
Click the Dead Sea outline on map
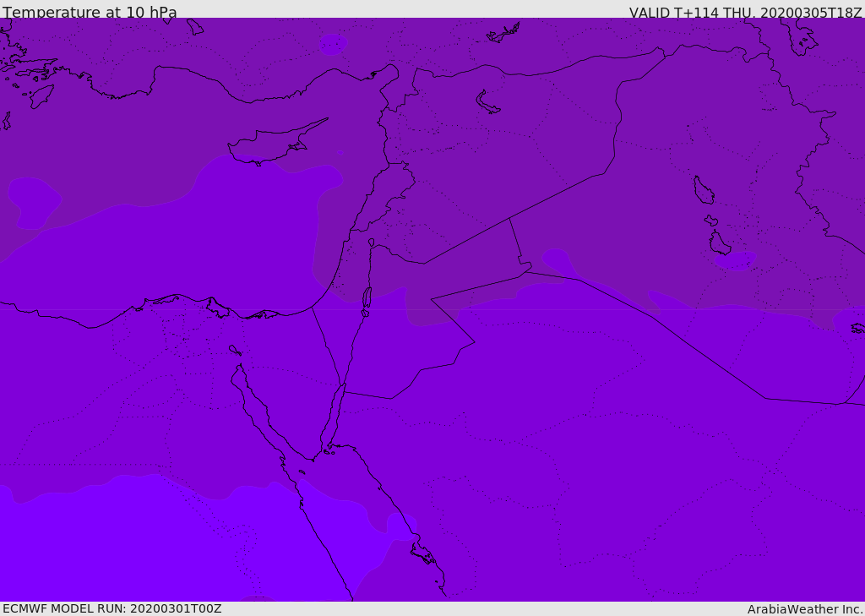click(x=367, y=299)
